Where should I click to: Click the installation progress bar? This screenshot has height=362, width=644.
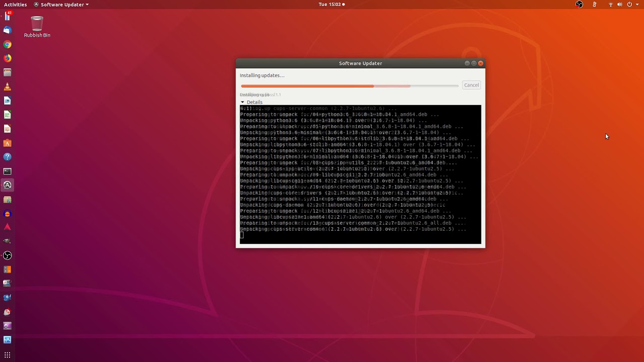click(x=350, y=86)
